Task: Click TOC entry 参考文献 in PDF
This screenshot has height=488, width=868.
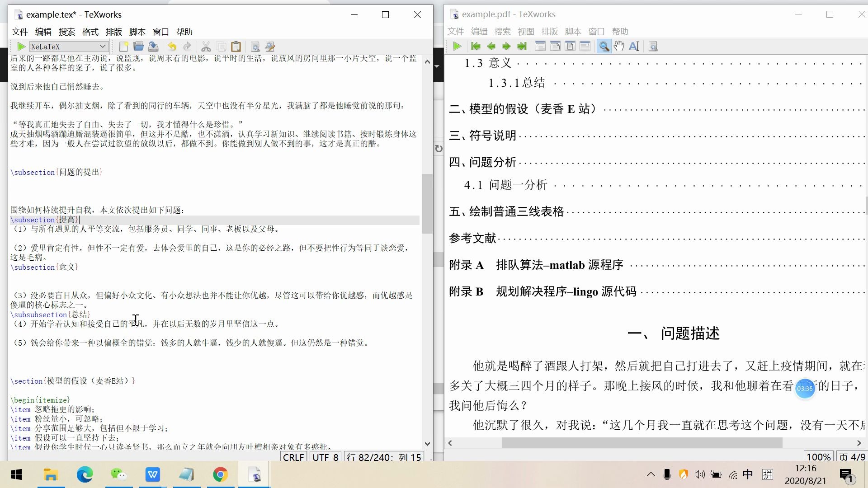Action: tap(473, 238)
